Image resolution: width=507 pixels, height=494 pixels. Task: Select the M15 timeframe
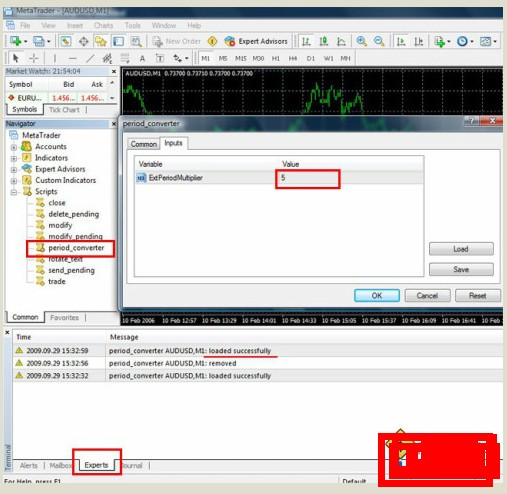coord(241,58)
